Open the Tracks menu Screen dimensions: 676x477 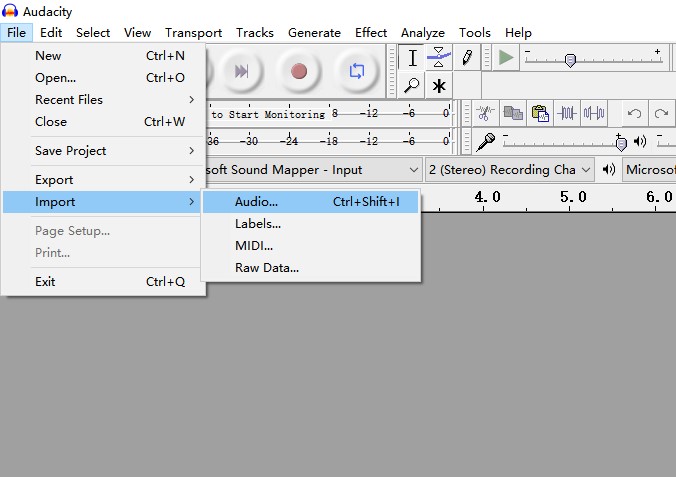(255, 33)
